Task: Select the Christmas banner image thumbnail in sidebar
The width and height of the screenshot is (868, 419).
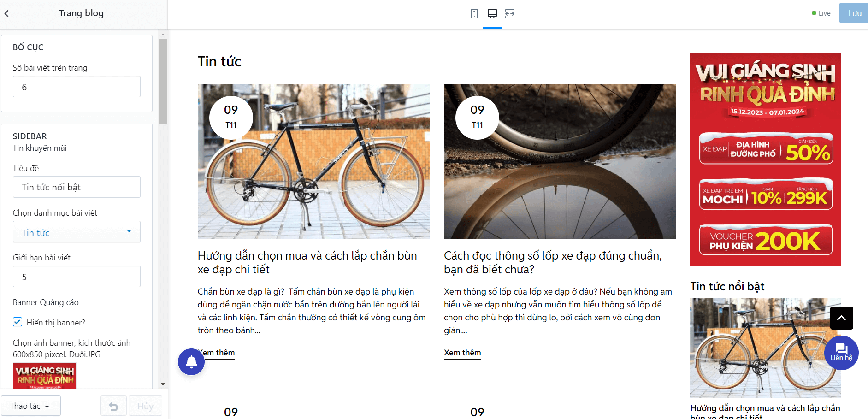Action: 45,376
